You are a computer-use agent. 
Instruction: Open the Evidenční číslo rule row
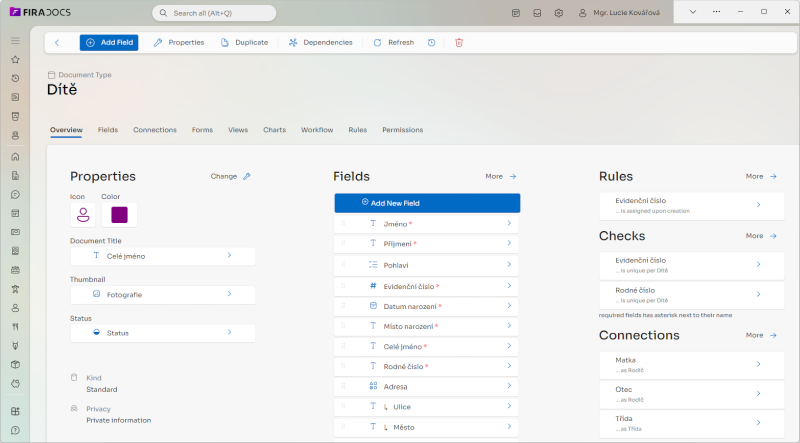click(x=692, y=205)
